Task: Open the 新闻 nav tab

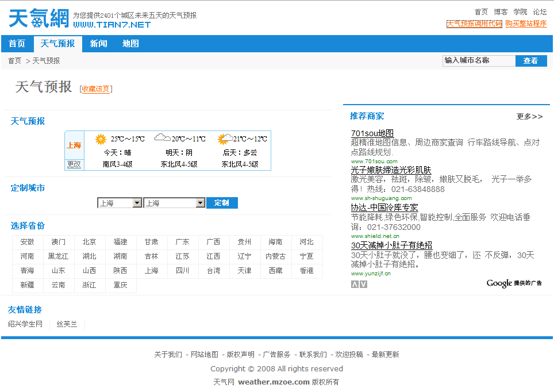Action: [98, 44]
